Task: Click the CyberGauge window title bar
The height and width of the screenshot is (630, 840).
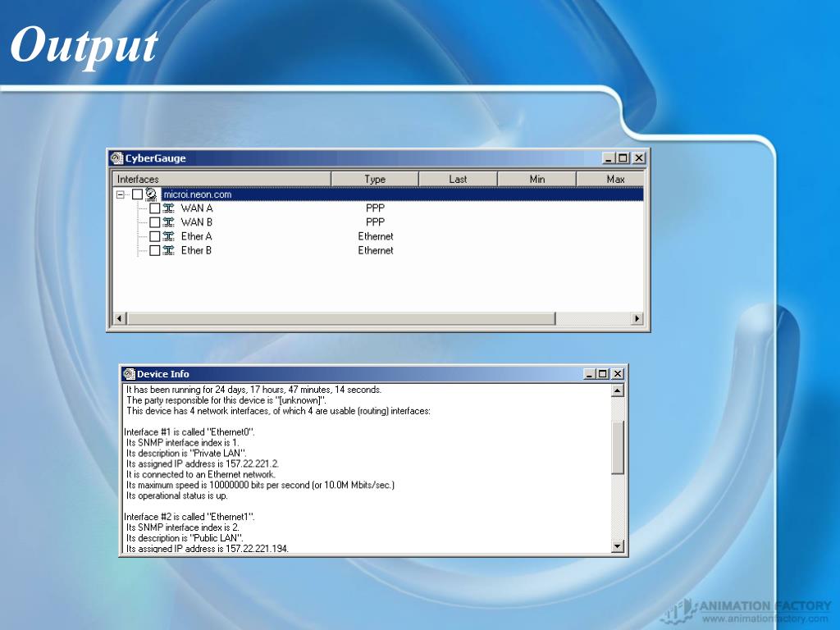Action: click(377, 158)
